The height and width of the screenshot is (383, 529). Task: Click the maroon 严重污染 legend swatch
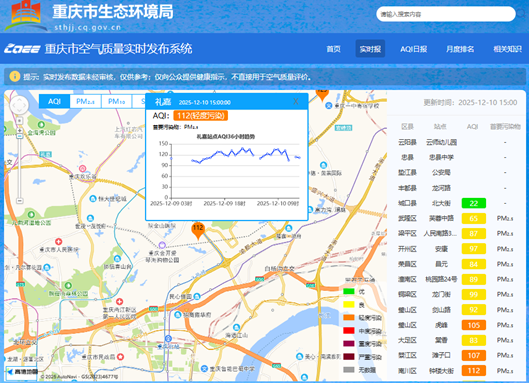[349, 357]
